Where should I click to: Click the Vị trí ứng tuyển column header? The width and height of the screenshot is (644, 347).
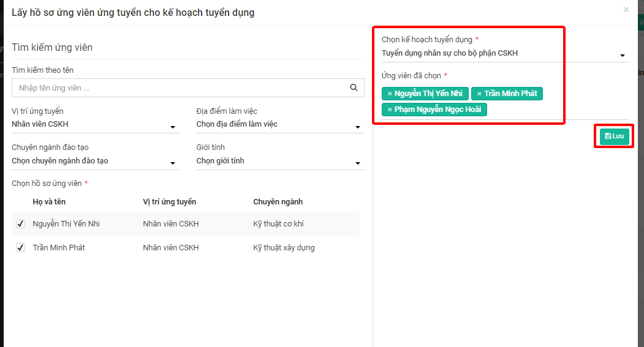169,202
